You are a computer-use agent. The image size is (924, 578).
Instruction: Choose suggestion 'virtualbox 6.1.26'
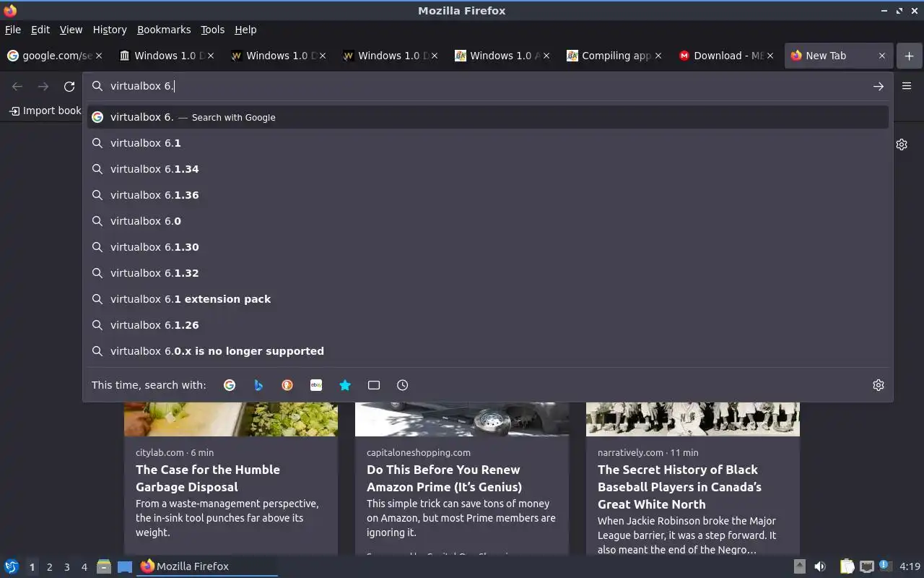488,325
